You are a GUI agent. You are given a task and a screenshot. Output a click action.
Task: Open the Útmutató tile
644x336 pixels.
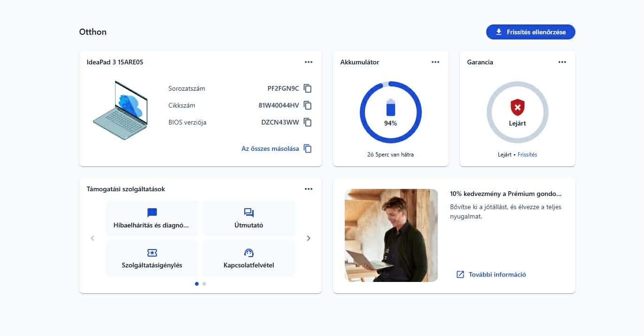click(x=248, y=218)
